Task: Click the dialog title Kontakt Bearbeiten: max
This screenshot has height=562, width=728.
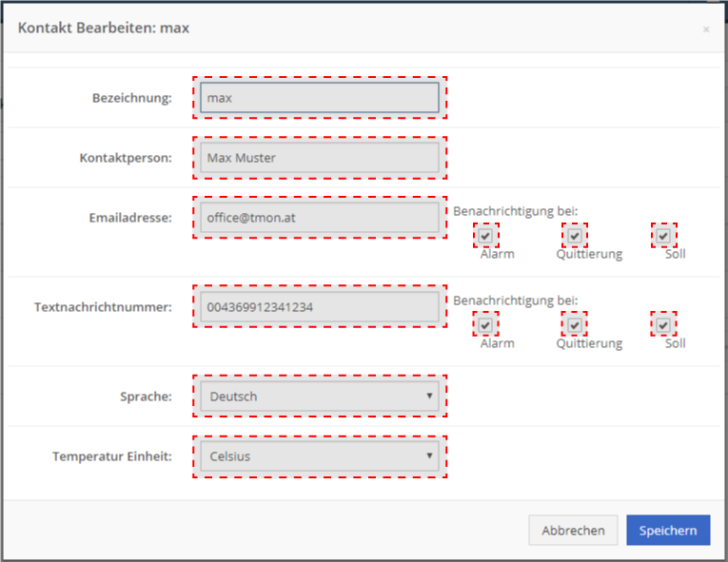Action: (104, 28)
